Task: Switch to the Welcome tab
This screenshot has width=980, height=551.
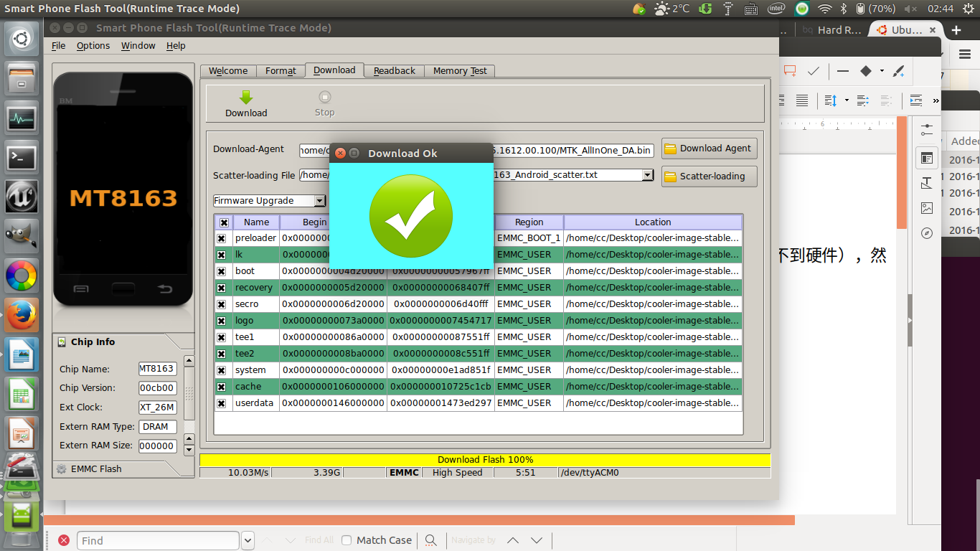Action: coord(228,71)
